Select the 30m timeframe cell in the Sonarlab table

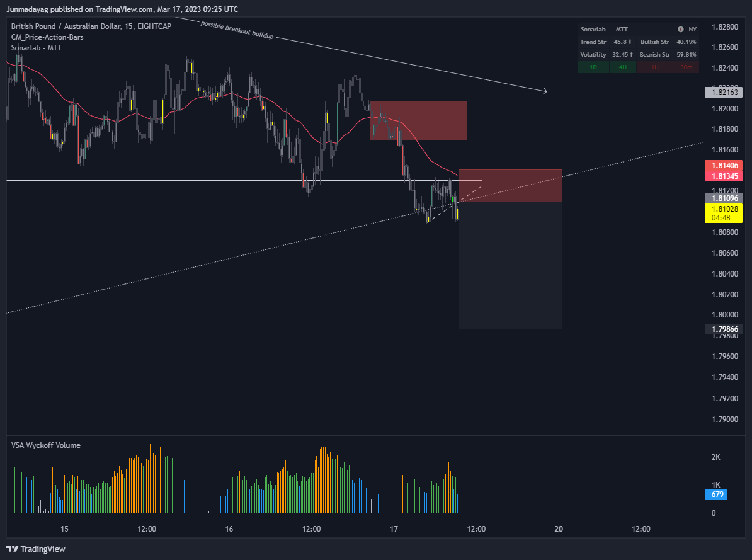click(x=686, y=67)
